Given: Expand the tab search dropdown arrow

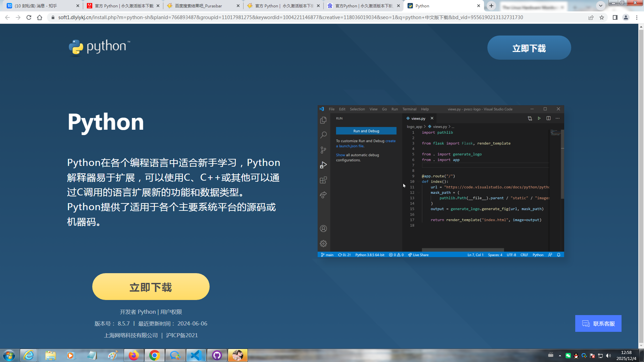Looking at the screenshot, I should (601, 6).
